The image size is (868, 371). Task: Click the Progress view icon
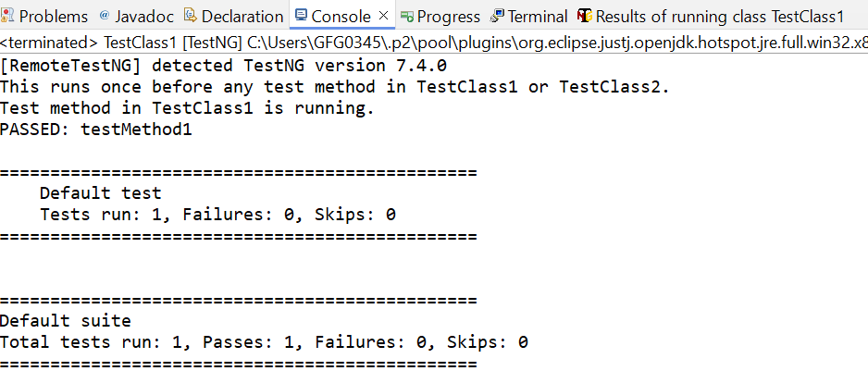coord(407,17)
